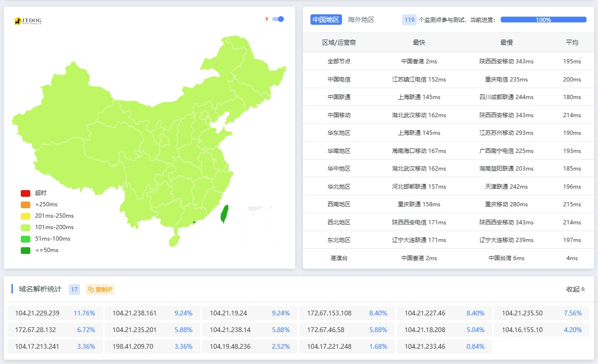Click the red lightning bolt icon

(x=267, y=19)
